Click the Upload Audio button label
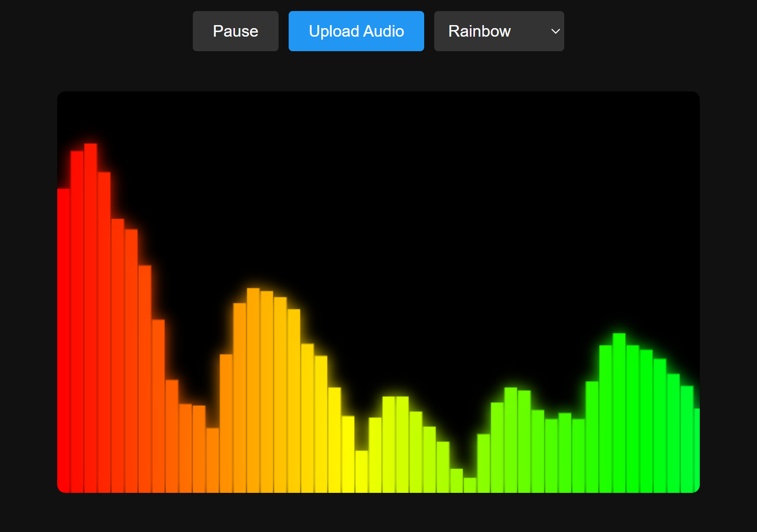Viewport: 757px width, 532px height. coord(356,31)
